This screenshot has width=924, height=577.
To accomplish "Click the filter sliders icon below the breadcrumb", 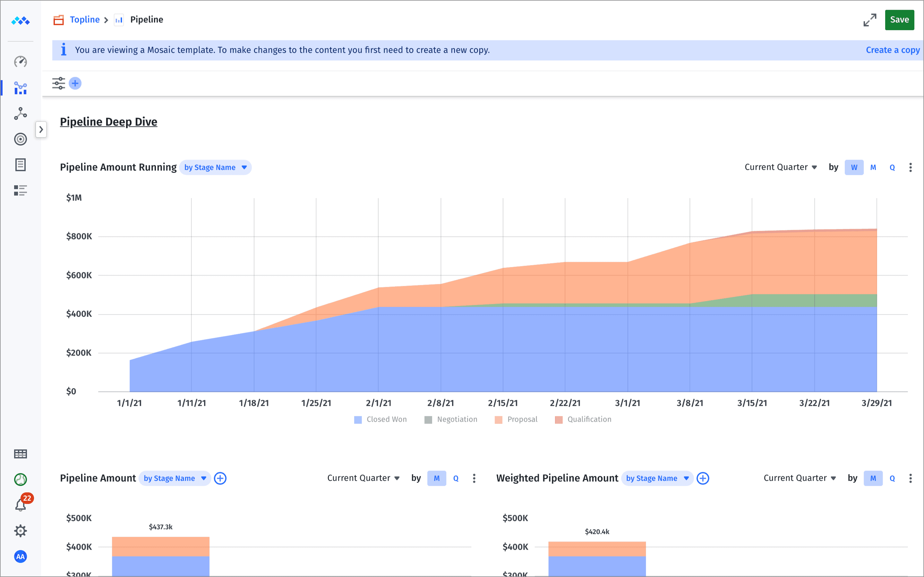I will [x=59, y=83].
